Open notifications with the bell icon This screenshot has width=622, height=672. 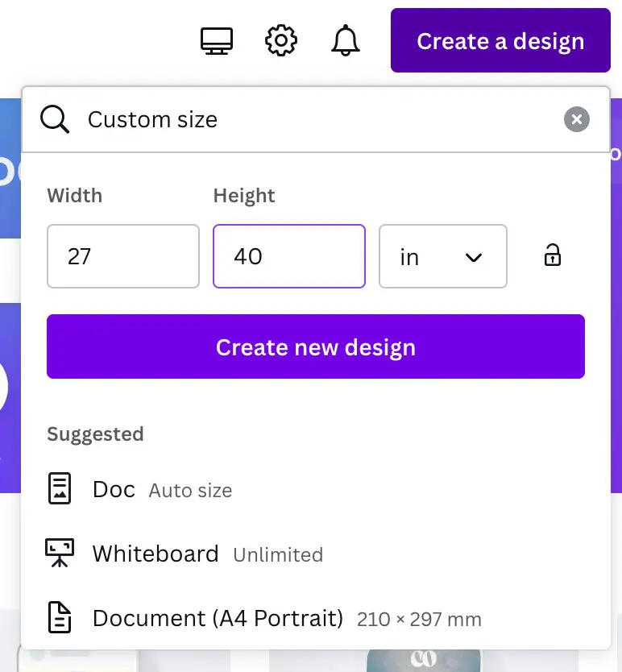coord(346,40)
